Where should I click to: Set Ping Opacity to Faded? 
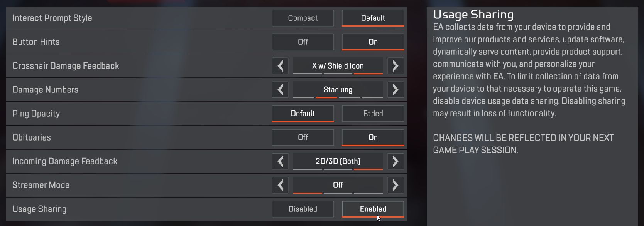point(373,114)
